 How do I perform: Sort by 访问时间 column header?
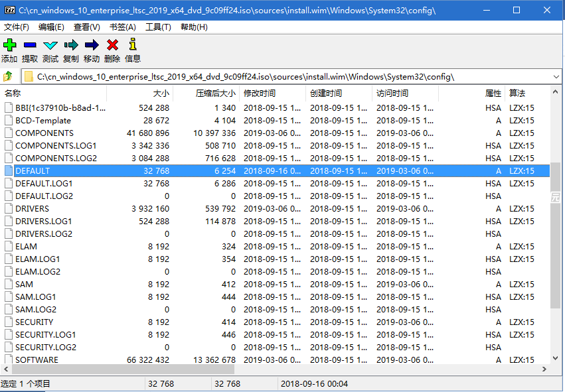click(406, 94)
